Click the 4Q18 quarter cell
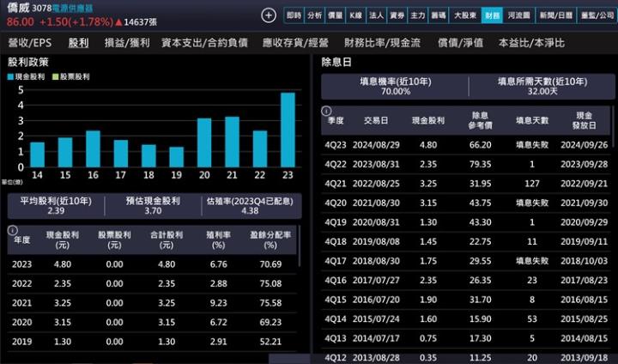The image size is (618, 364). [x=336, y=241]
